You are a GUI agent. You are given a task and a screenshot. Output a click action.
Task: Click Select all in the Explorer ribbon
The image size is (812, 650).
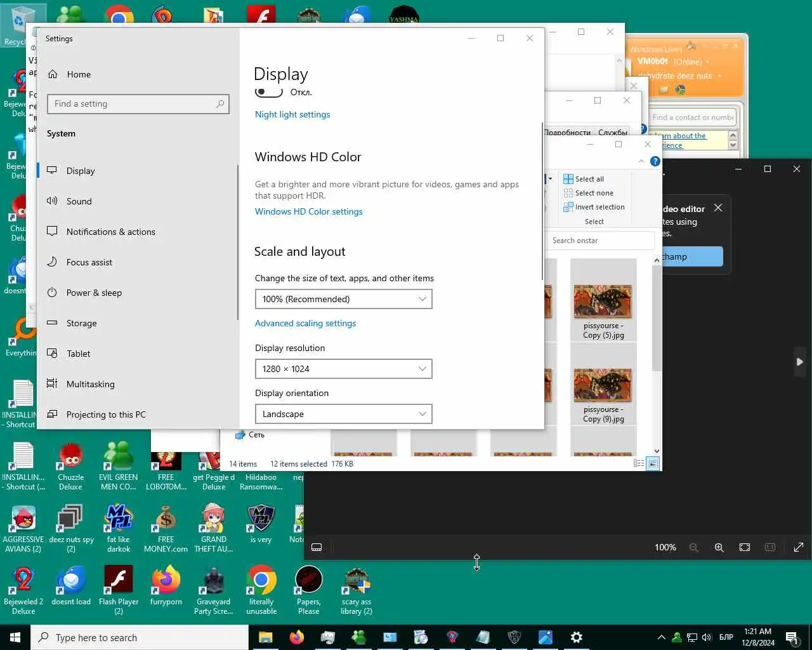[x=584, y=179]
